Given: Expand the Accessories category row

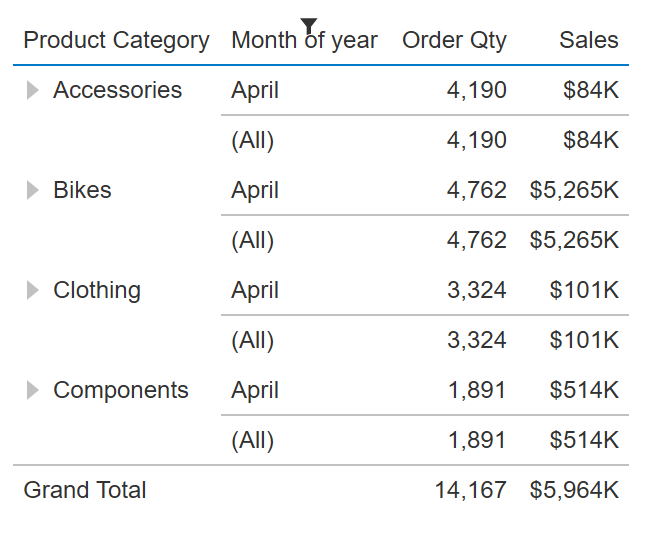Looking at the screenshot, I should tap(33, 91).
